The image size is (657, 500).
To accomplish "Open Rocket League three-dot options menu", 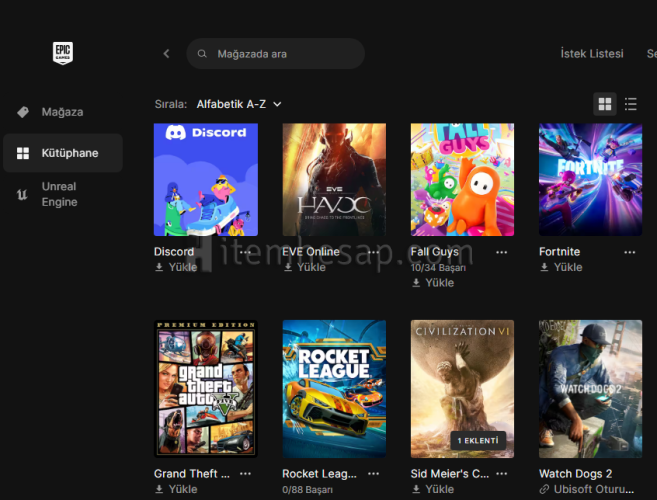I will (373, 474).
